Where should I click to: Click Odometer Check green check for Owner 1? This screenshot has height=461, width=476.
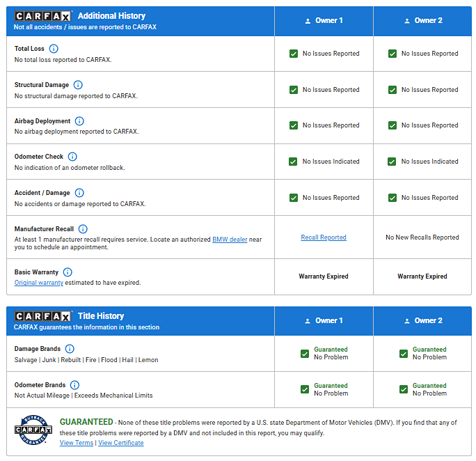click(x=293, y=162)
